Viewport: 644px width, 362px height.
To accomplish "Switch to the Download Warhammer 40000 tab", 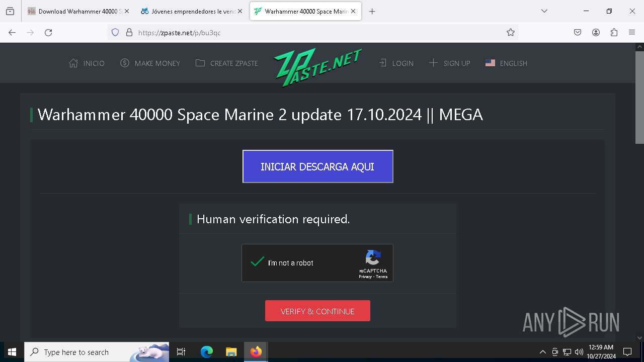I will [78, 11].
